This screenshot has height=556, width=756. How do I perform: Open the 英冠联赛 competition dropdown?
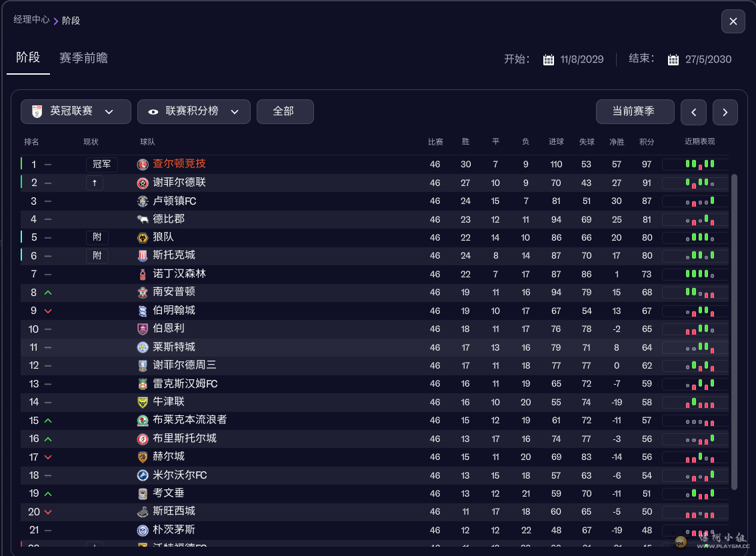pyautogui.click(x=76, y=111)
